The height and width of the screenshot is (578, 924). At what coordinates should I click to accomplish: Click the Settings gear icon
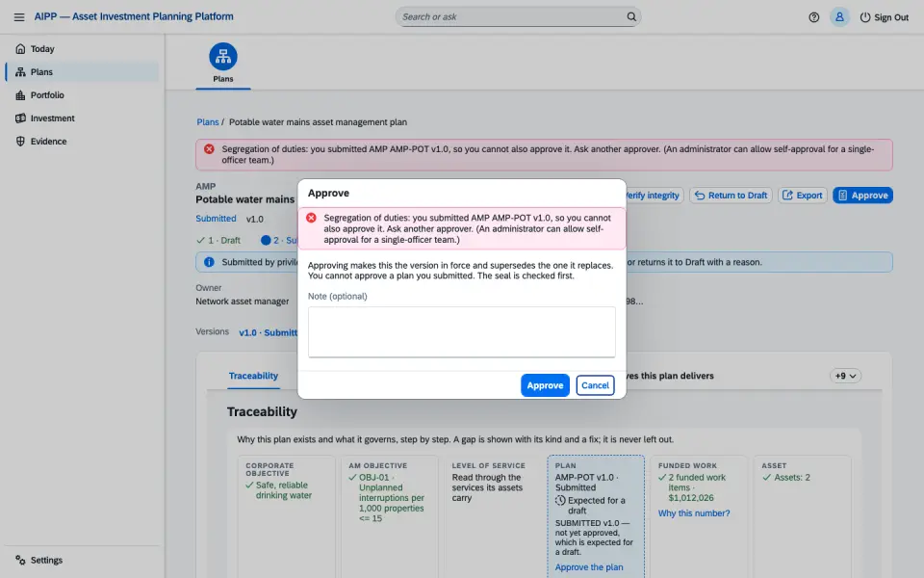point(20,560)
